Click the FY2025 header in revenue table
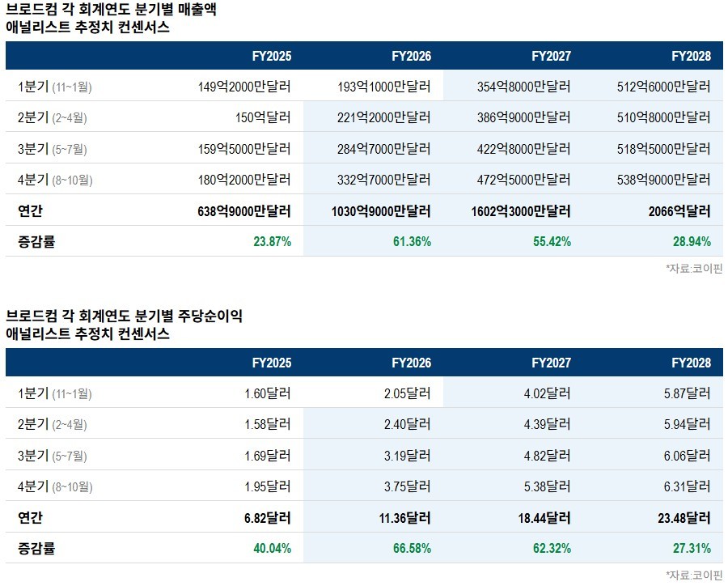Screen dimensions: 728x586 pos(272,56)
